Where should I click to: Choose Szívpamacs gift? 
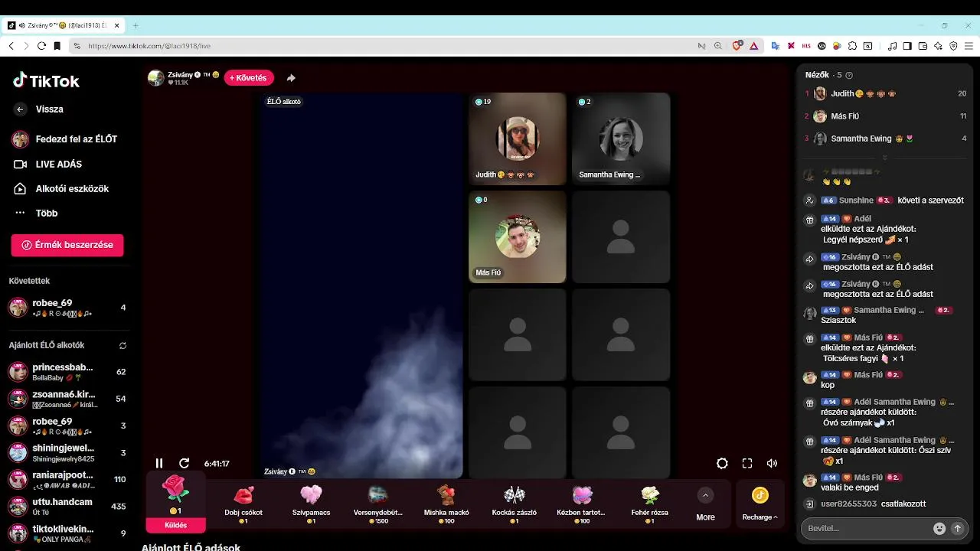click(311, 504)
